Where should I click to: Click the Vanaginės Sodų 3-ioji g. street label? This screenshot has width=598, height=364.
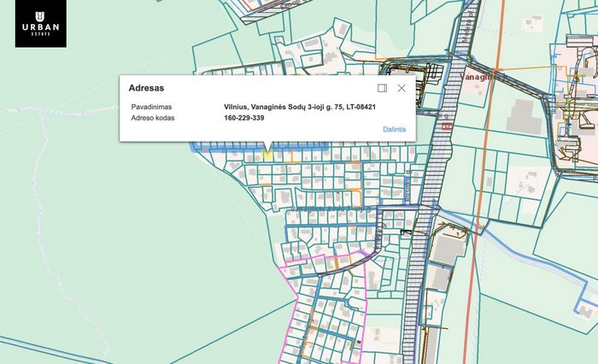click(x=331, y=209)
